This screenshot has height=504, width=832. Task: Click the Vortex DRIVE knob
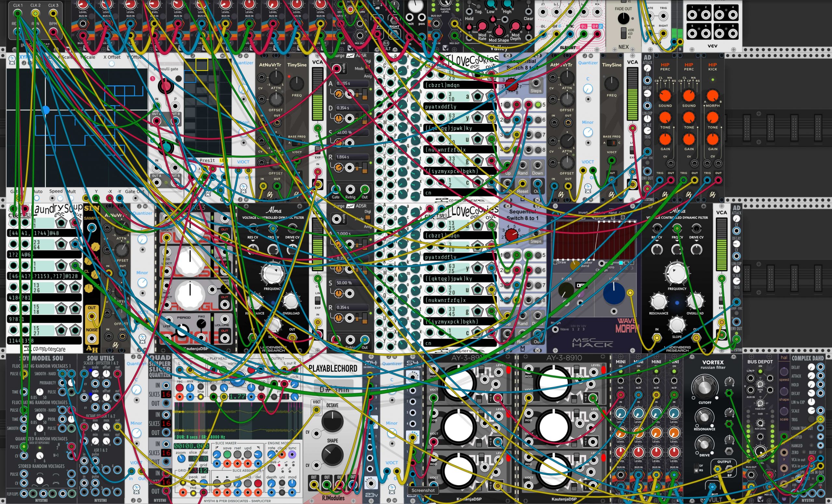[704, 444]
